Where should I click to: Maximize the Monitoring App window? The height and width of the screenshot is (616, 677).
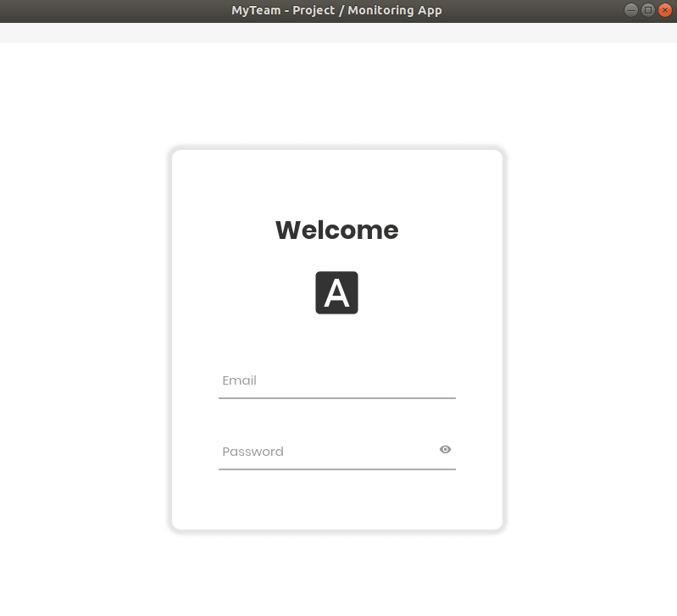(648, 10)
